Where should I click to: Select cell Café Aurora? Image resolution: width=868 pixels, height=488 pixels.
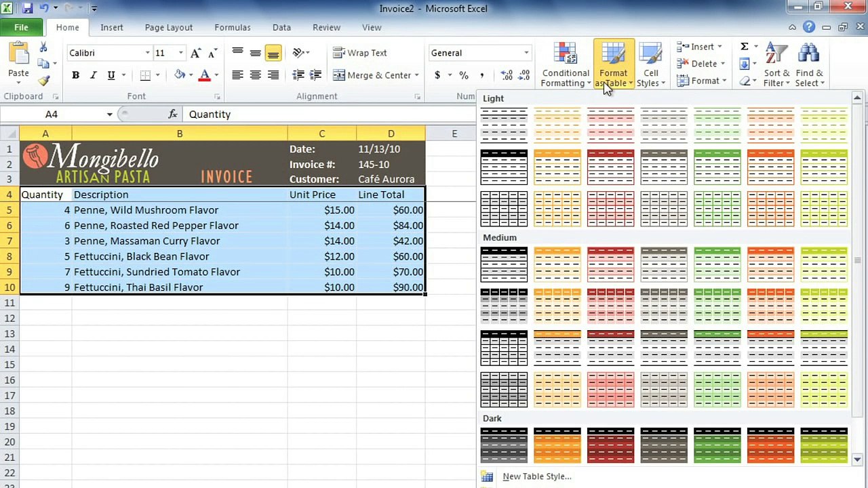pyautogui.click(x=391, y=179)
